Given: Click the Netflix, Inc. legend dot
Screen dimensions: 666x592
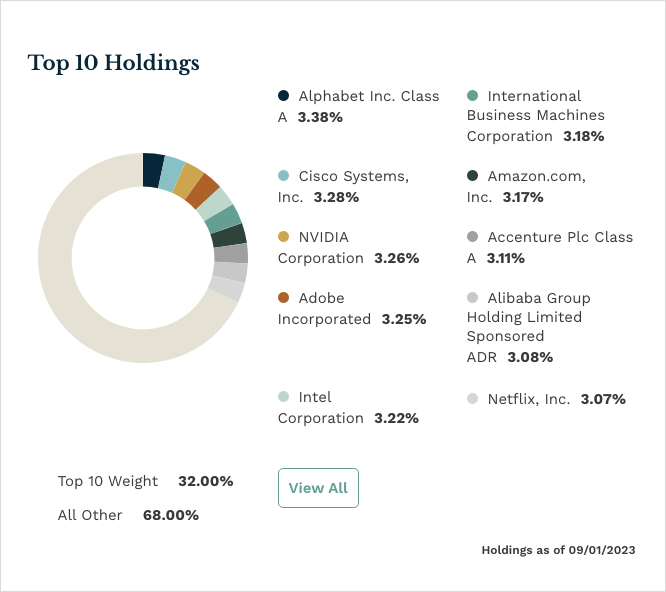Looking at the screenshot, I should [472, 399].
